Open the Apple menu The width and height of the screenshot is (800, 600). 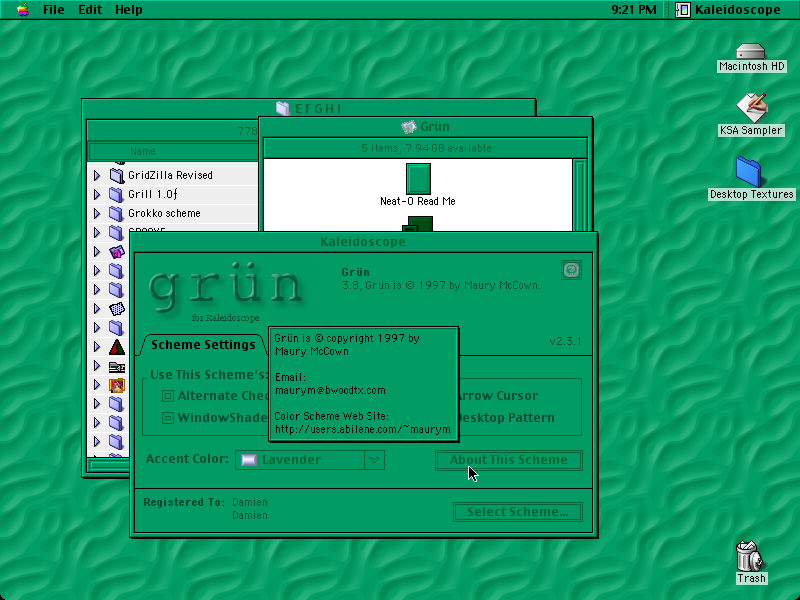click(22, 10)
